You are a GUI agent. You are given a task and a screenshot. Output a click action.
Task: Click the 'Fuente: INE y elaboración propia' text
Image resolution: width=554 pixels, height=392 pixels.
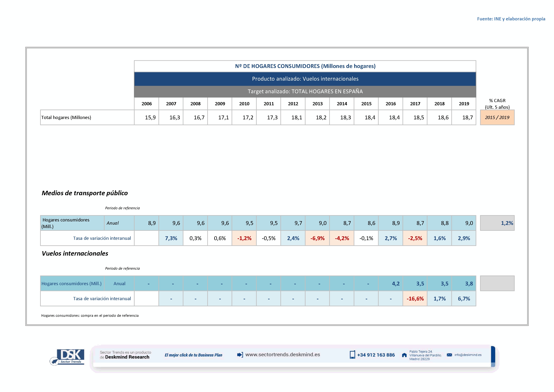pyautogui.click(x=511, y=19)
